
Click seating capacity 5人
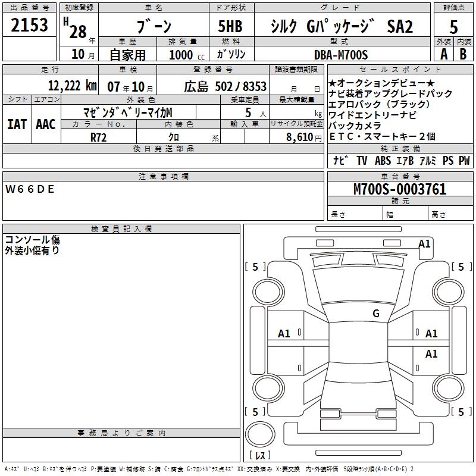point(256,113)
